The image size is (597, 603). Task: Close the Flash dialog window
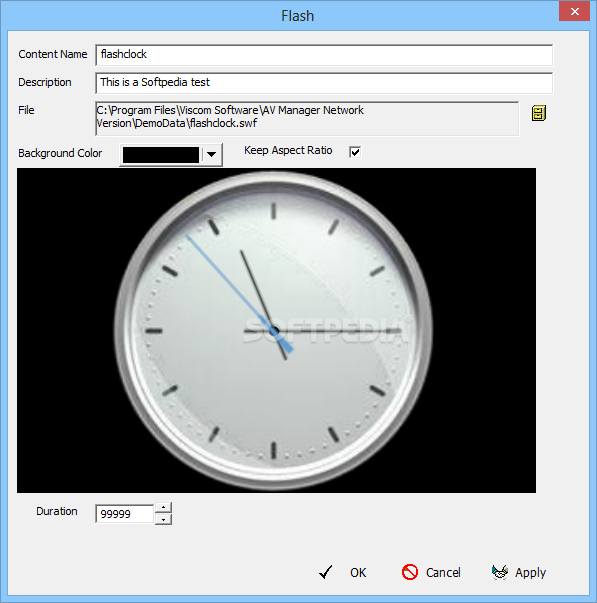pos(574,11)
